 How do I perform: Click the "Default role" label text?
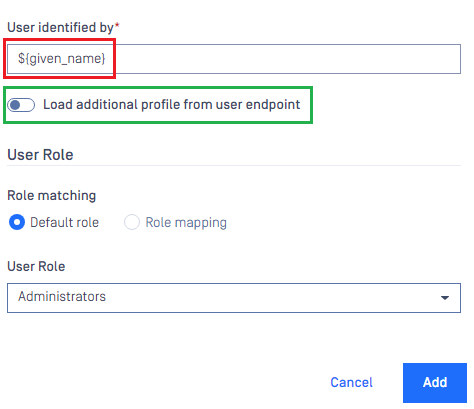64,222
